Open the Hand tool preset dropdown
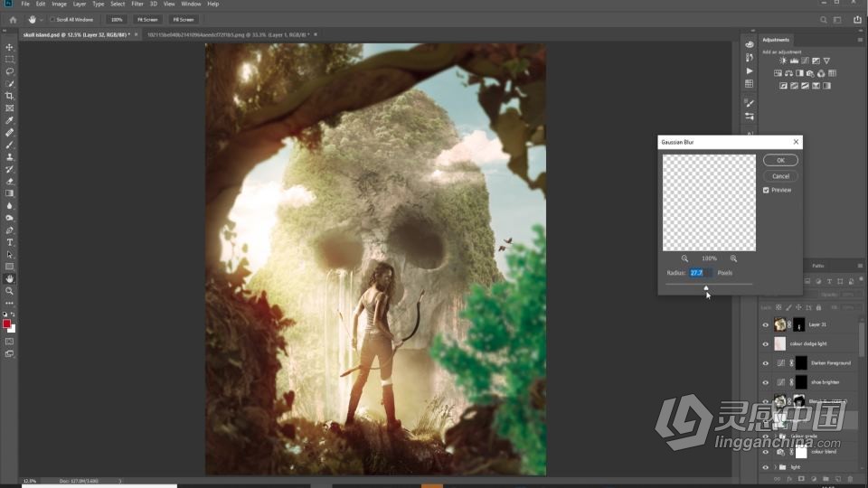Viewport: 868px width, 488px height. (42, 20)
